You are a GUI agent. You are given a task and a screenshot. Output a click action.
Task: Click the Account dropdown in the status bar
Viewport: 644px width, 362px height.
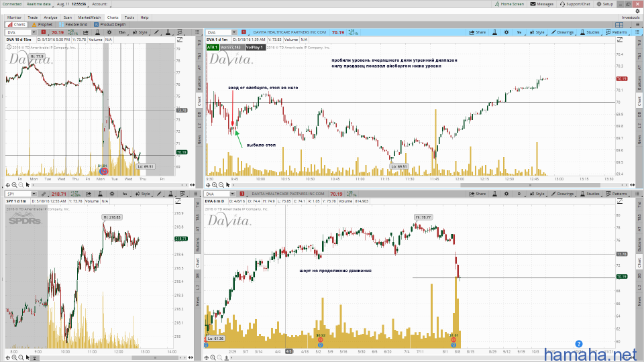[x=100, y=4]
